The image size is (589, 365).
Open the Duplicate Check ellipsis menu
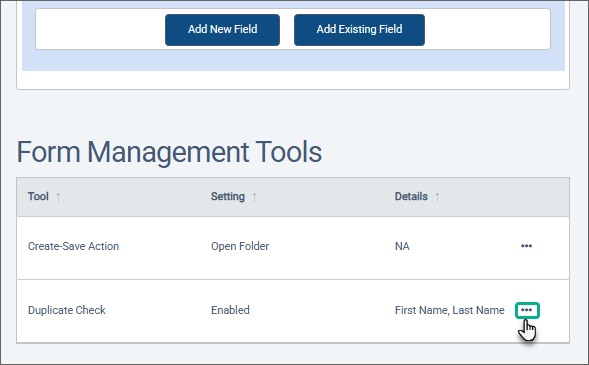(527, 310)
